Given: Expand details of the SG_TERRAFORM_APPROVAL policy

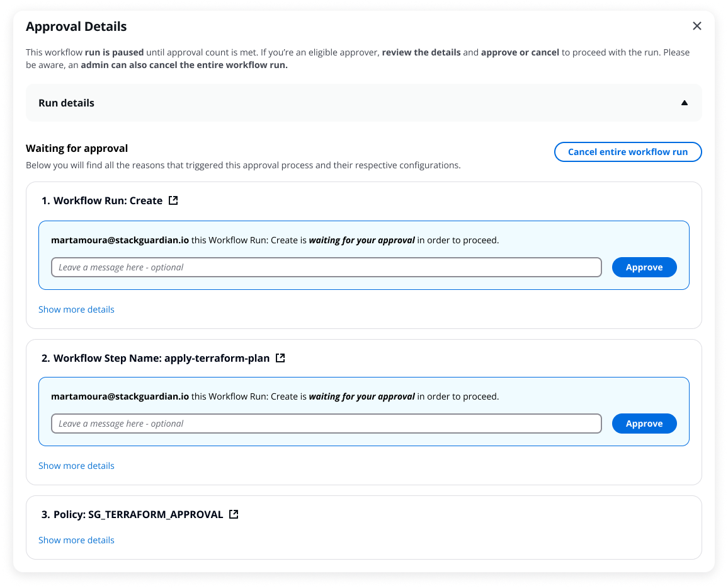Looking at the screenshot, I should tap(76, 539).
